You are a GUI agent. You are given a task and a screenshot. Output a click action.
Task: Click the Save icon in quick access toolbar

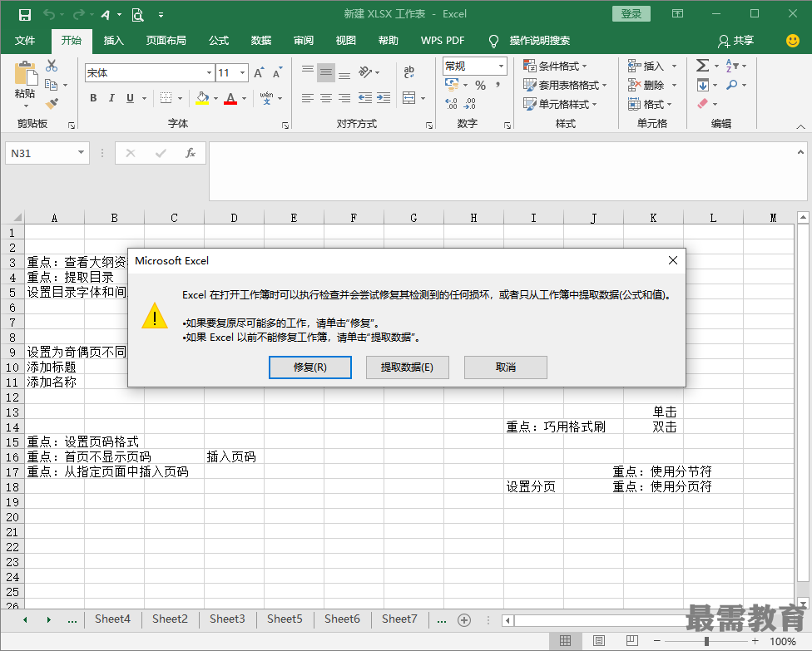[24, 14]
